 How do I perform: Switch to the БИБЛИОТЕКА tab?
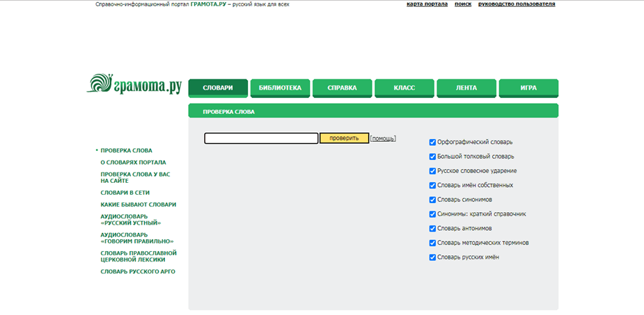280,88
